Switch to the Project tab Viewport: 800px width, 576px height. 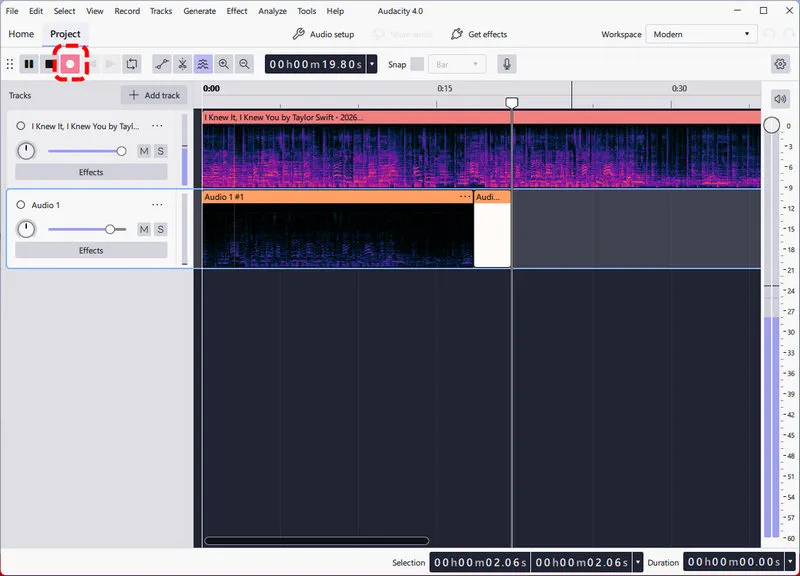pos(65,34)
